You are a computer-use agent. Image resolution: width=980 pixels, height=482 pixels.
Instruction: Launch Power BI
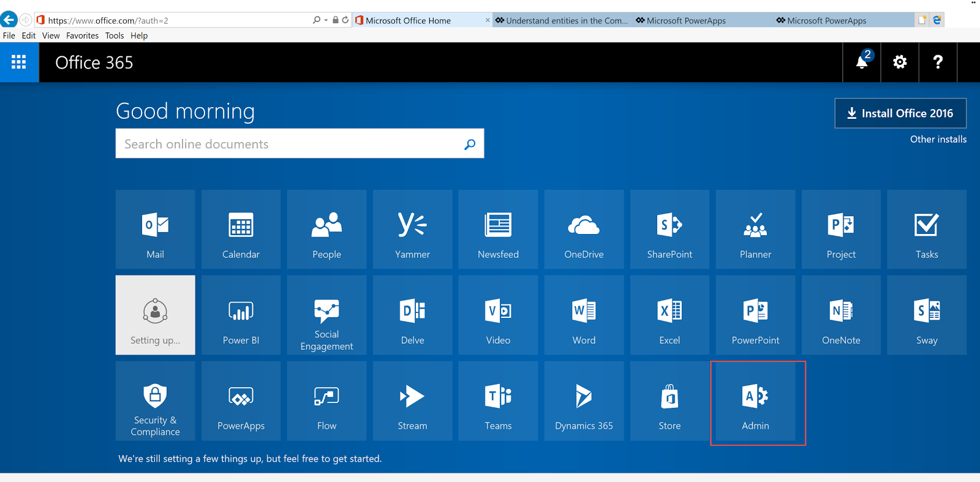241,315
